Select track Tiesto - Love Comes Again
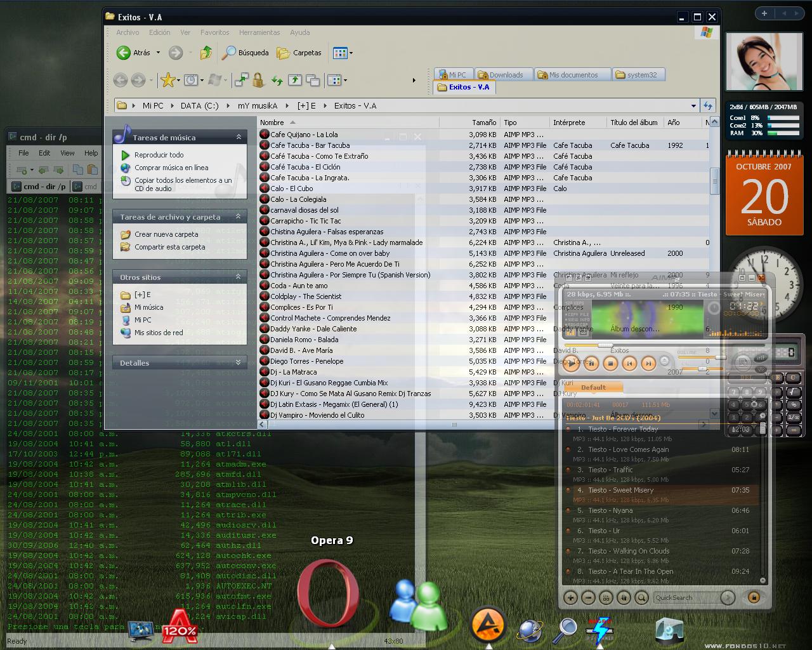Viewport: 812px width, 650px height. tap(661, 454)
